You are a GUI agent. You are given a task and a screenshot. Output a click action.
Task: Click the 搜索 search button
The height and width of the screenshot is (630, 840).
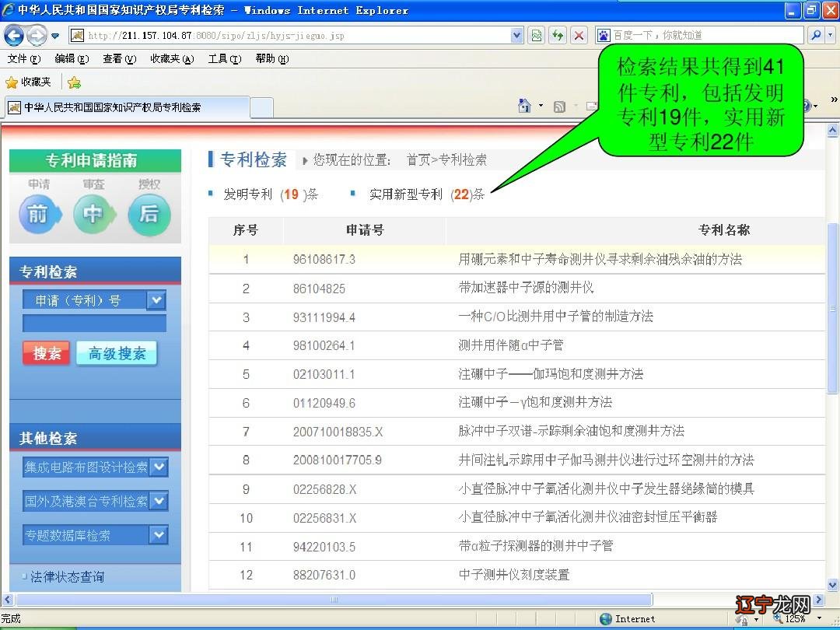(46, 352)
